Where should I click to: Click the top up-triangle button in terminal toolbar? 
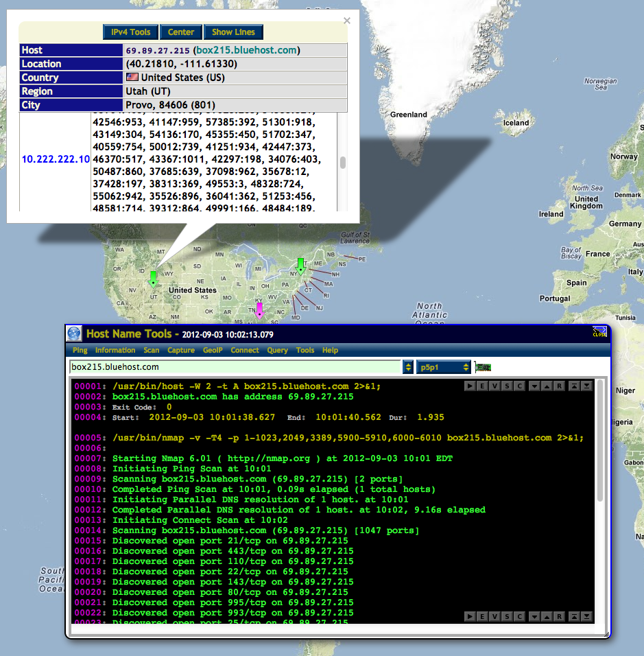click(547, 386)
